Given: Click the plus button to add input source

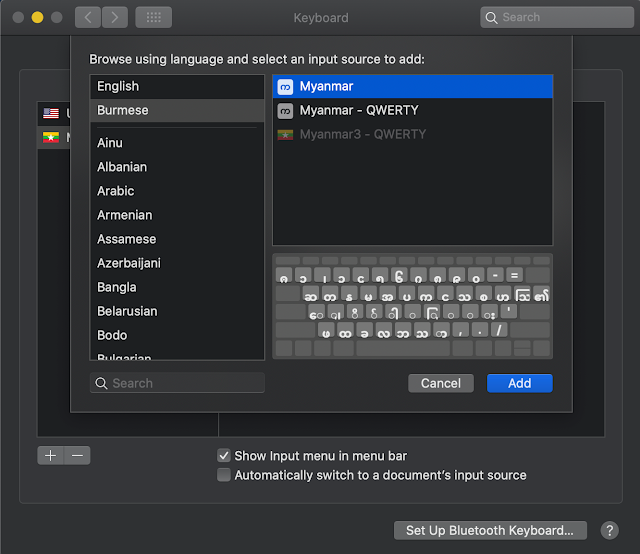Looking at the screenshot, I should tap(50, 455).
